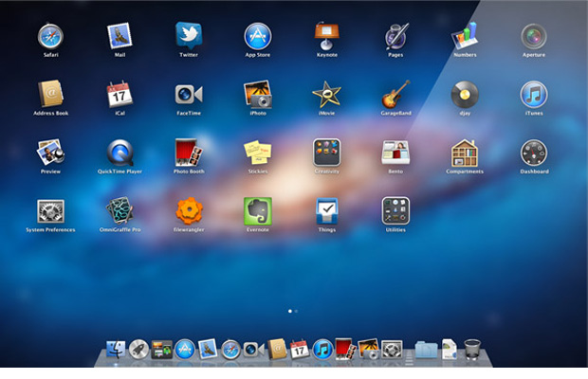The height and width of the screenshot is (379, 588).
Task: Click App Store in the Dock
Action: (185, 349)
